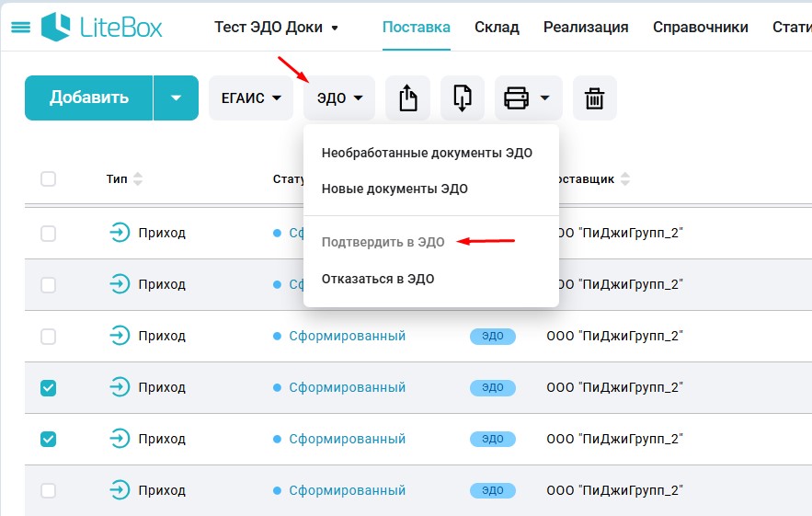Sort by the Поставщик column arrows
Viewport: 812px width, 516px height.
[x=625, y=178]
